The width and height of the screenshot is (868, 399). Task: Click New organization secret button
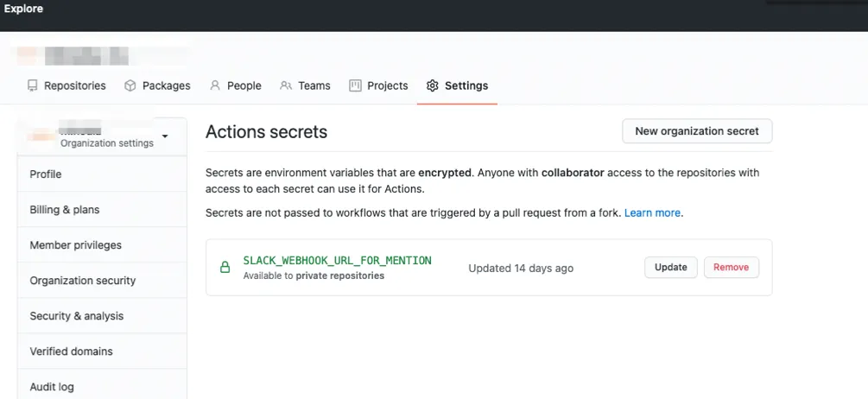point(696,131)
